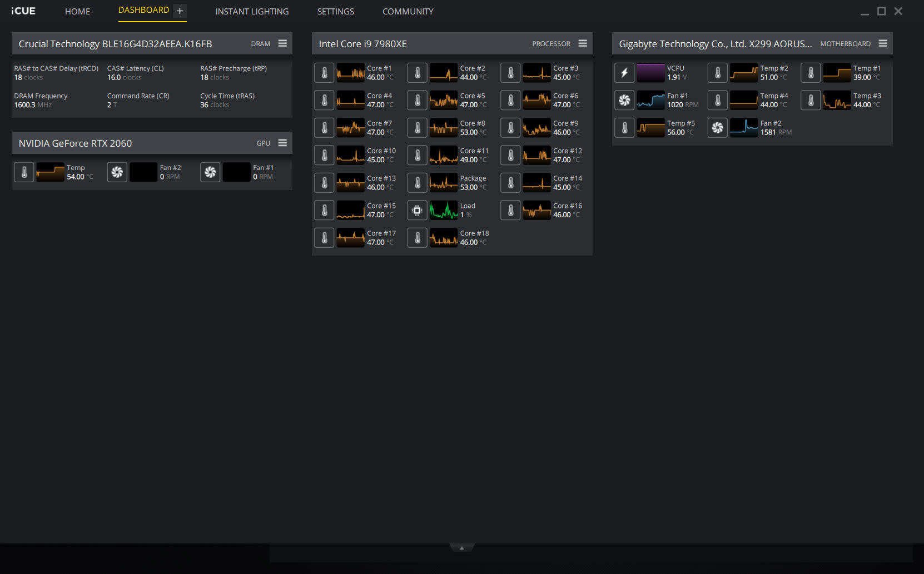Click the Core #9 thermometer icon
Screen dimensions: 924x574
click(x=510, y=128)
